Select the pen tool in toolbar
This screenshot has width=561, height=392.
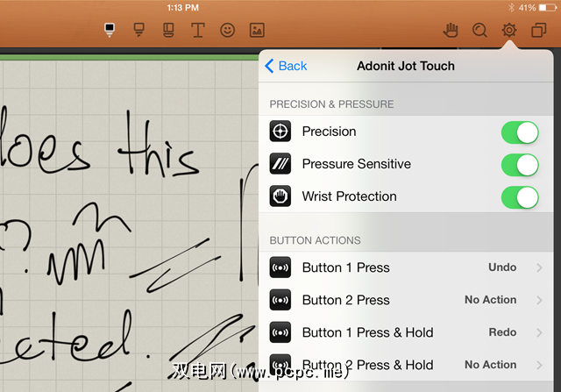110,31
